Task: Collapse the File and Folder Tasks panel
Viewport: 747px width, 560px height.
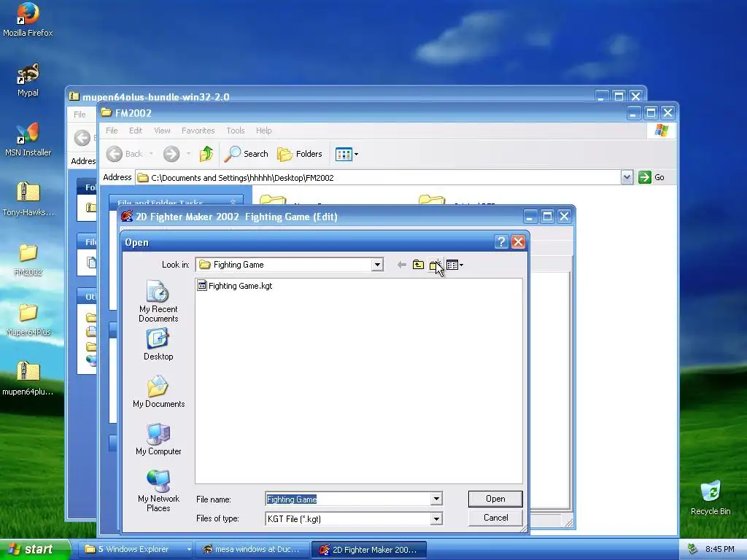Action: point(233,203)
